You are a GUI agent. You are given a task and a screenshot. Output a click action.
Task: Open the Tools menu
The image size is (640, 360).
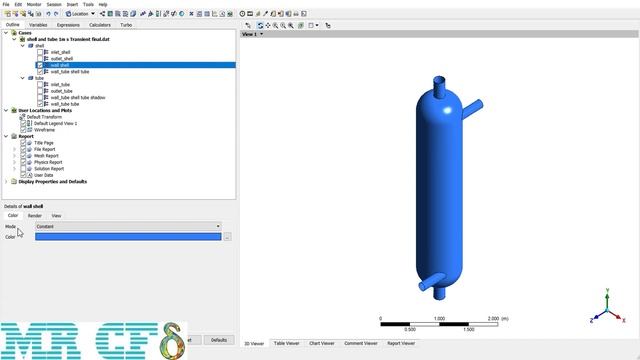pos(88,4)
